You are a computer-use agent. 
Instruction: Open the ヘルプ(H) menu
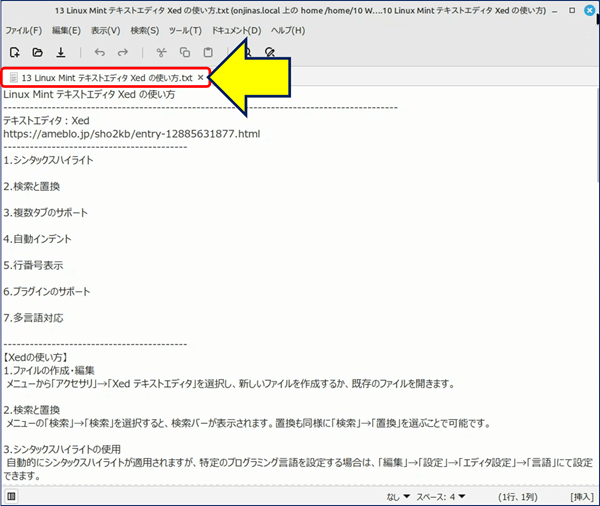point(288,31)
